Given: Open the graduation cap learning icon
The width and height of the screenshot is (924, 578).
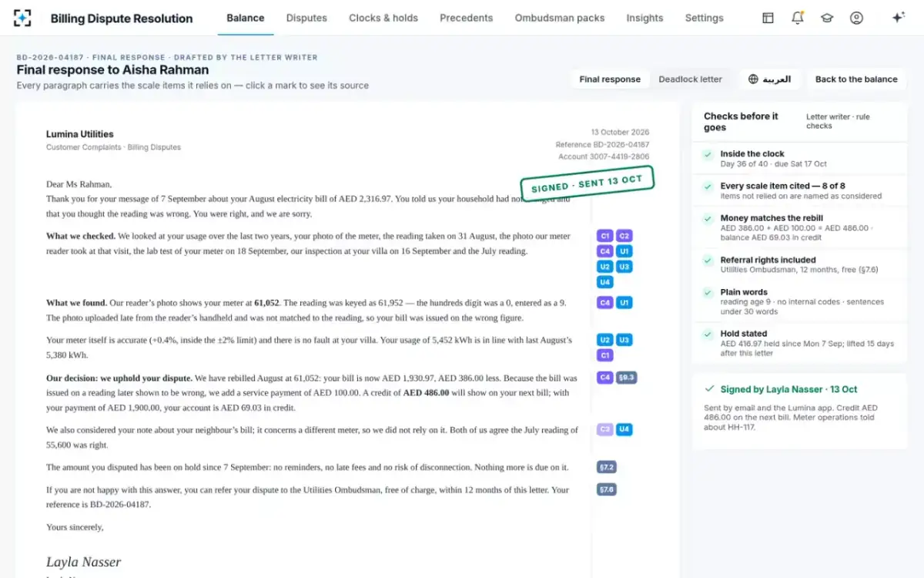Looking at the screenshot, I should pos(827,18).
